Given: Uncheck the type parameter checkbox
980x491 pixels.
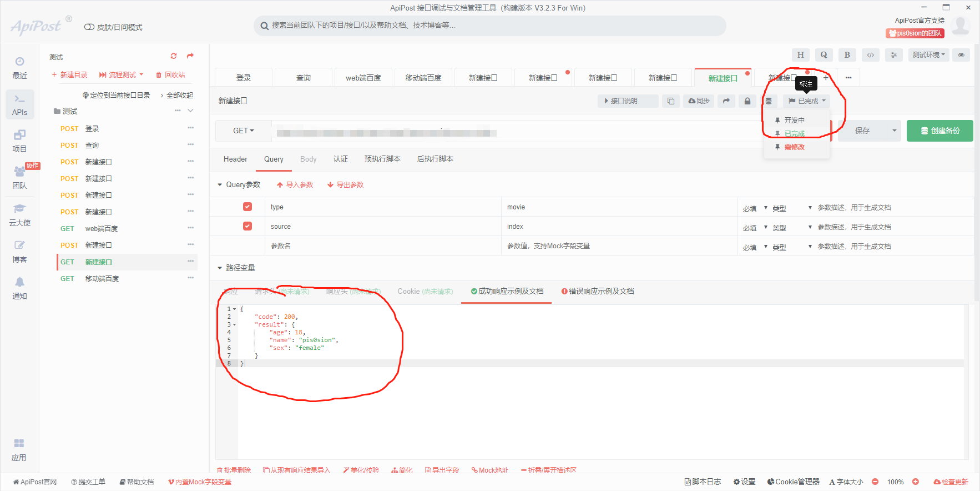Looking at the screenshot, I should tap(247, 207).
